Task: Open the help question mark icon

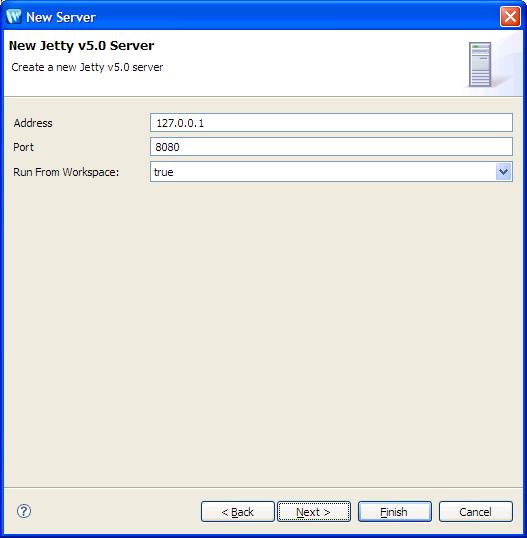Action: click(24, 511)
